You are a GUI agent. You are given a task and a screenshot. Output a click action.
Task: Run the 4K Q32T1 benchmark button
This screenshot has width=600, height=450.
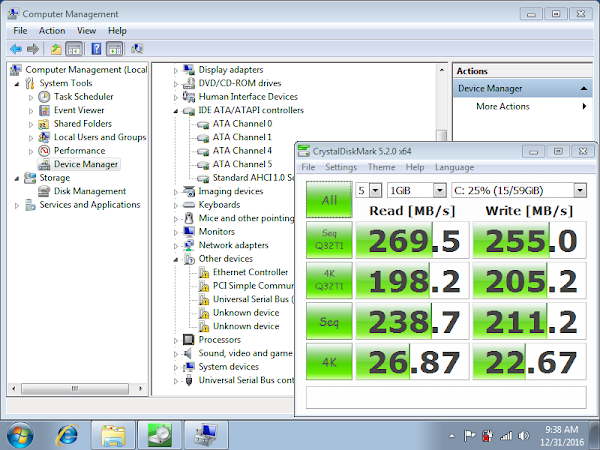coord(329,280)
